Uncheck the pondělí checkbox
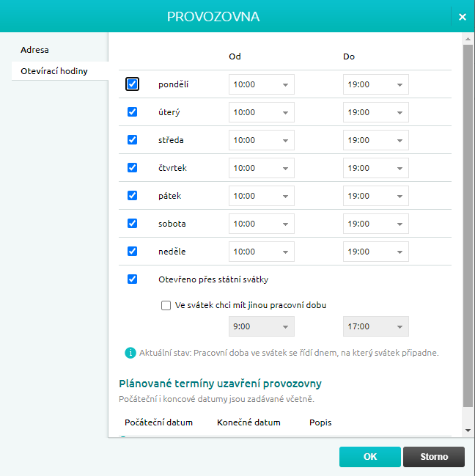This screenshot has height=476, width=475. pos(132,84)
